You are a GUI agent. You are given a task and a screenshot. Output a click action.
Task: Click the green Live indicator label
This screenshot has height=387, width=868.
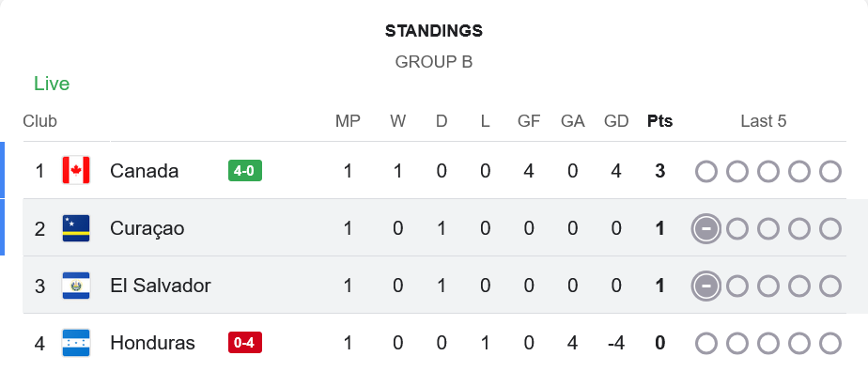(52, 84)
